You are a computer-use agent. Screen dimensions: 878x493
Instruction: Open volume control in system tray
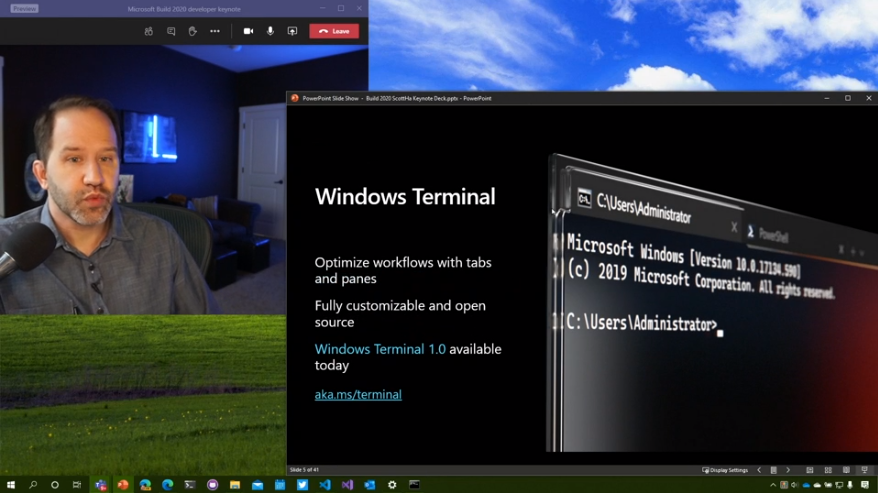point(794,485)
